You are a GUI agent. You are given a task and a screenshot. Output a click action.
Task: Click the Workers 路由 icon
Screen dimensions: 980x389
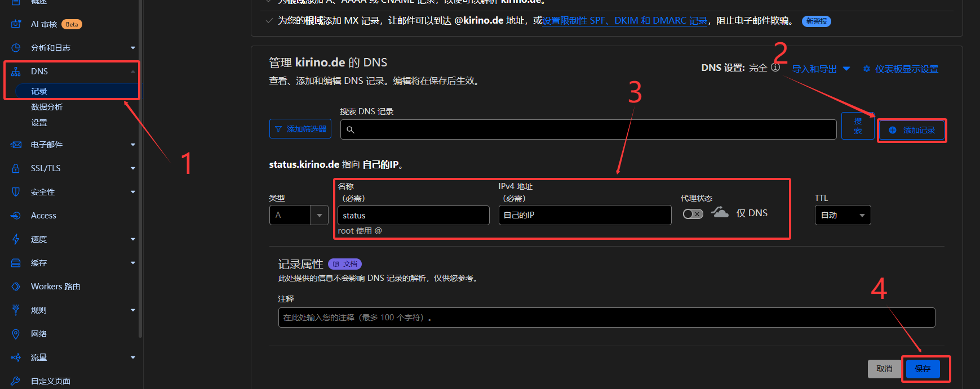click(16, 287)
